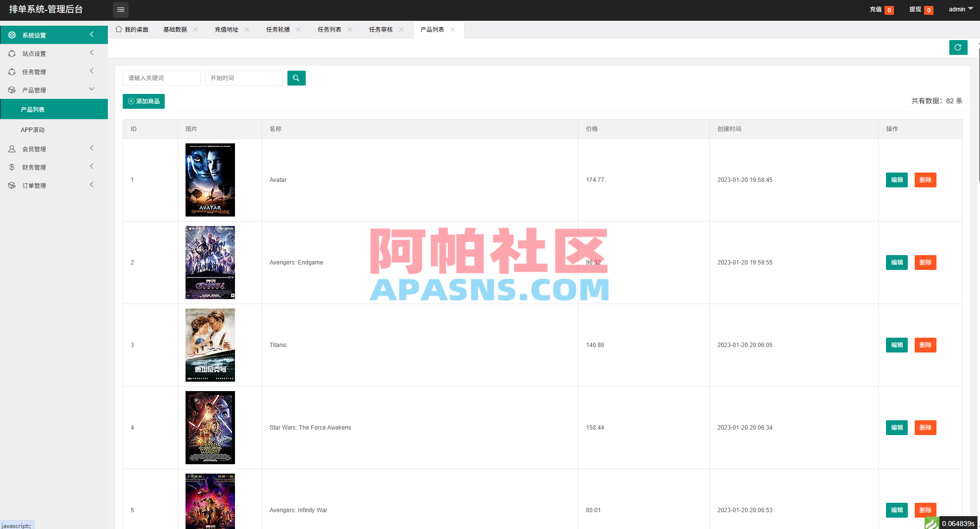Open 会员管理 via its user icon
The height and width of the screenshot is (529, 980).
pos(12,148)
